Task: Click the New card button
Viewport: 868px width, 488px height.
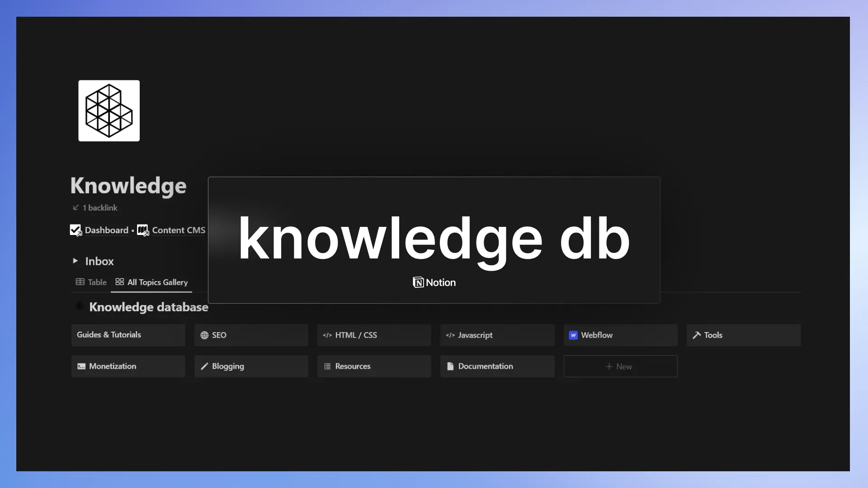Action: click(620, 366)
